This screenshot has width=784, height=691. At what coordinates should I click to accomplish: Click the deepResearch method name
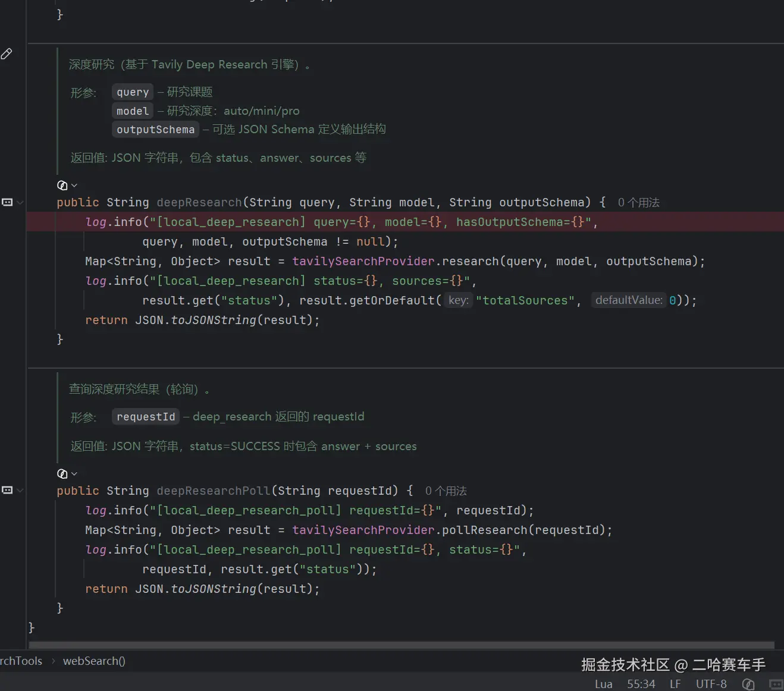coord(199,202)
